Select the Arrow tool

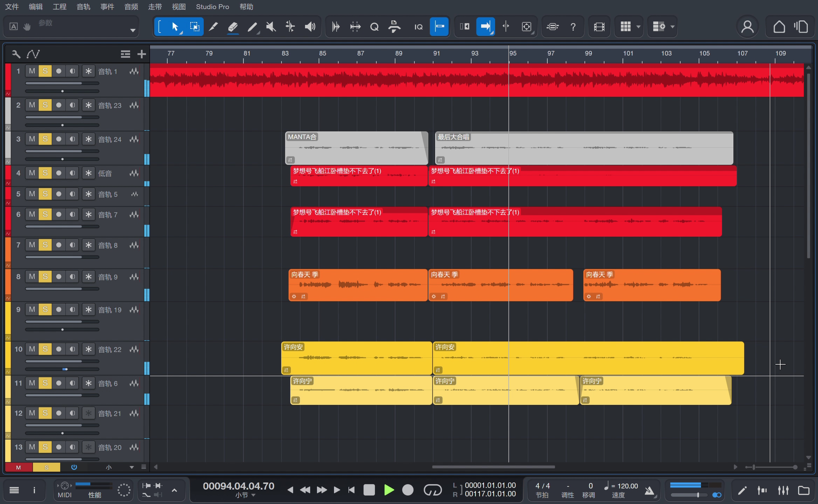175,27
